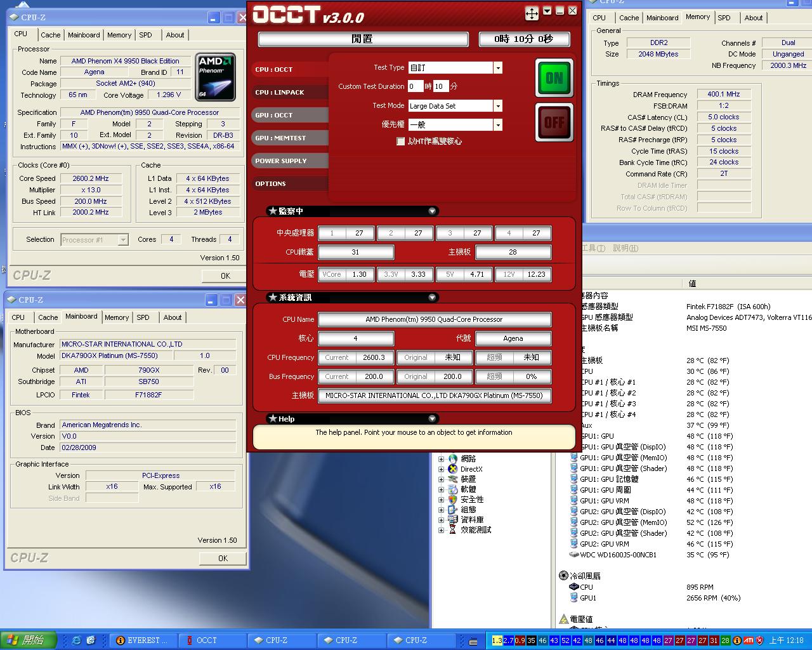Expand the 安全性 tree node plus box
The image size is (812, 650).
(x=441, y=500)
